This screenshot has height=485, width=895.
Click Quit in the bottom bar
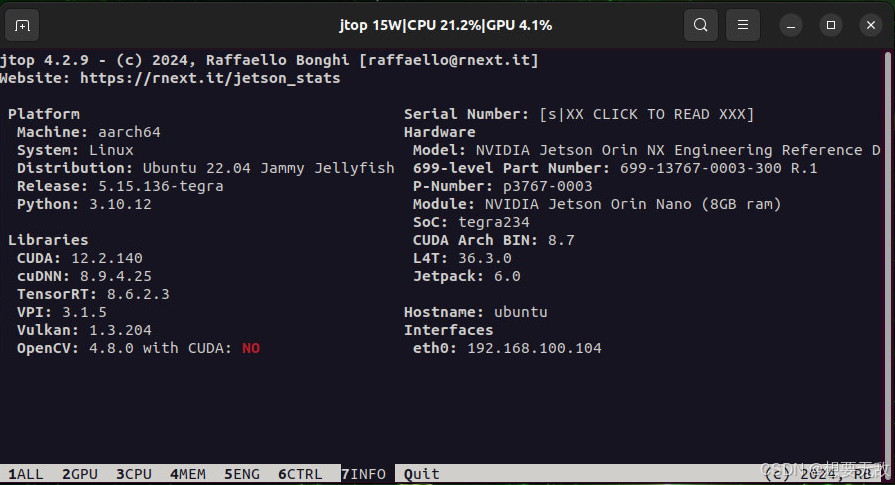point(422,474)
